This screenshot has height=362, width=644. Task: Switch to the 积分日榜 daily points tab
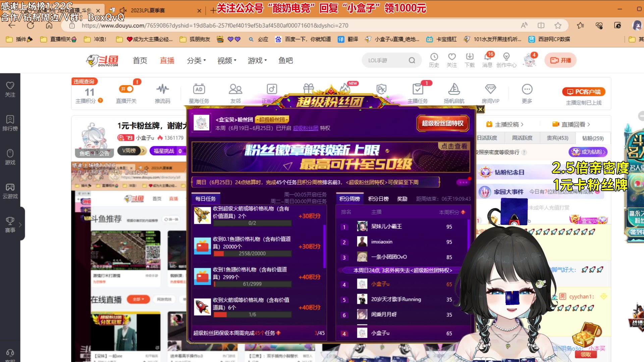378,198
